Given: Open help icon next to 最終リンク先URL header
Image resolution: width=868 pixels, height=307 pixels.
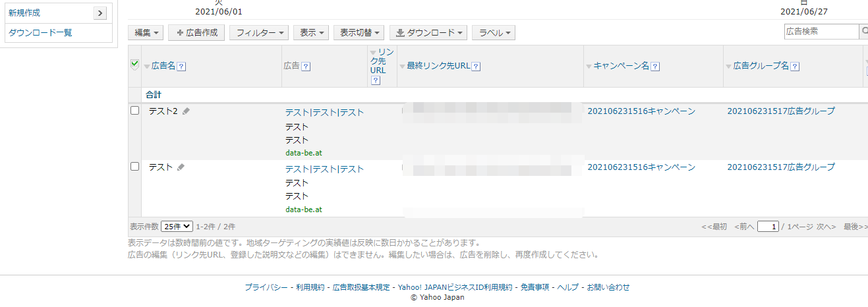Looking at the screenshot, I should click(x=476, y=66).
